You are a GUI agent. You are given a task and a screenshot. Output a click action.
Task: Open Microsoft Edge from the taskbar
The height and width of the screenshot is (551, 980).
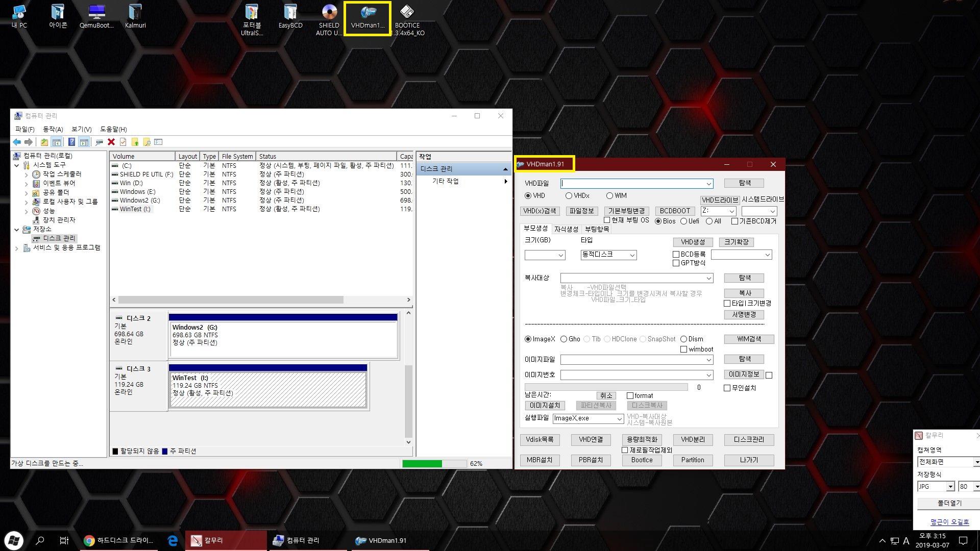pos(173,541)
